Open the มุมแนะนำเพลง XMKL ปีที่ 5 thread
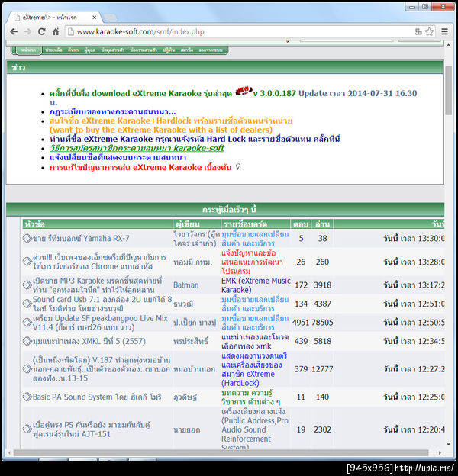The width and height of the screenshot is (458, 476). 89,341
